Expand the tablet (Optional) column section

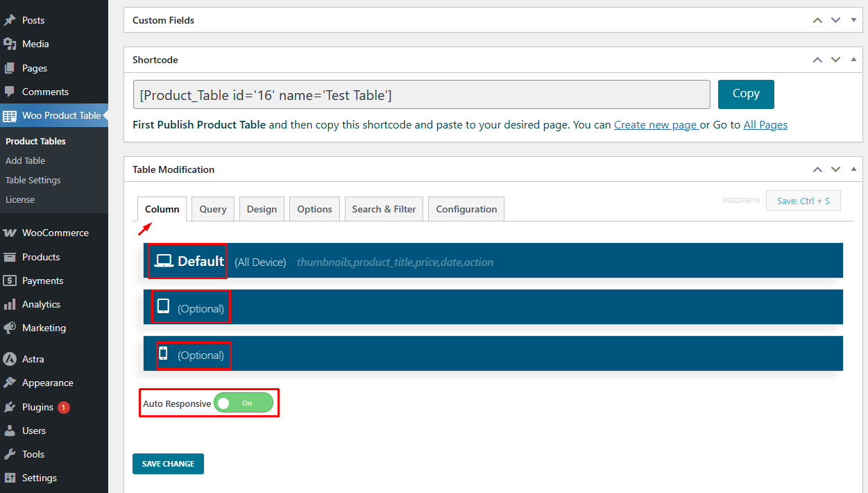[x=493, y=307]
